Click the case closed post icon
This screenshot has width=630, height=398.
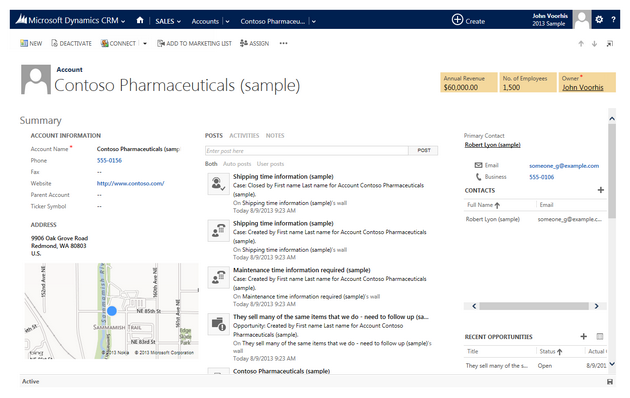tap(218, 184)
